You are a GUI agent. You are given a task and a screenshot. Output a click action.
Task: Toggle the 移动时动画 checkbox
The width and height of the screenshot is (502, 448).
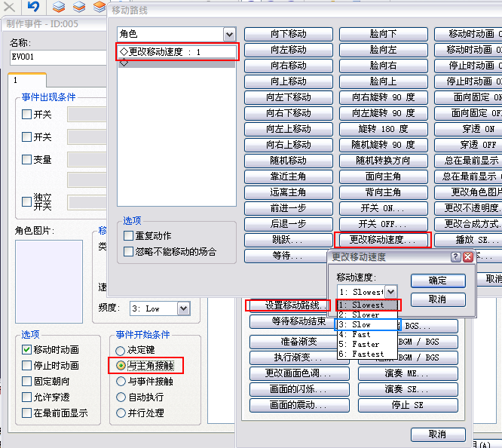point(26,350)
